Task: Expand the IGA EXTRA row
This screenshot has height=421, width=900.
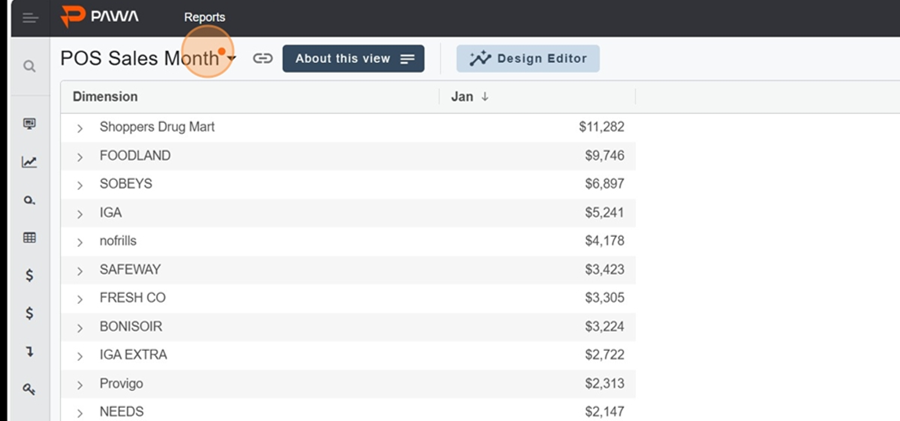Action: [80, 356]
